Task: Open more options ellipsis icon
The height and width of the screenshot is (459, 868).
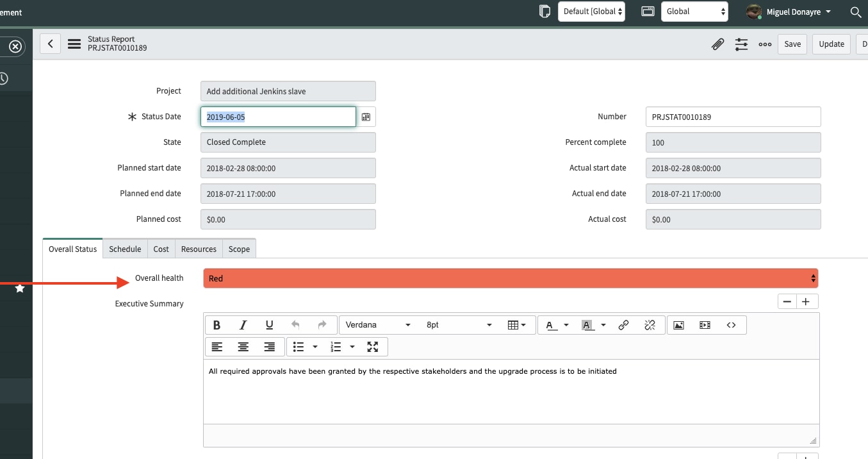Action: tap(765, 44)
